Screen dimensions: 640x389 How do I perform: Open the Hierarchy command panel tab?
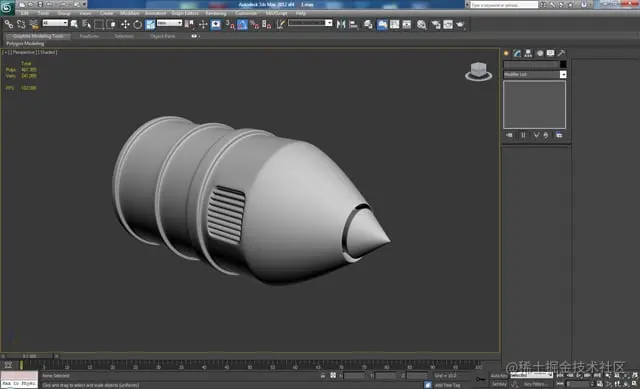tap(529, 53)
